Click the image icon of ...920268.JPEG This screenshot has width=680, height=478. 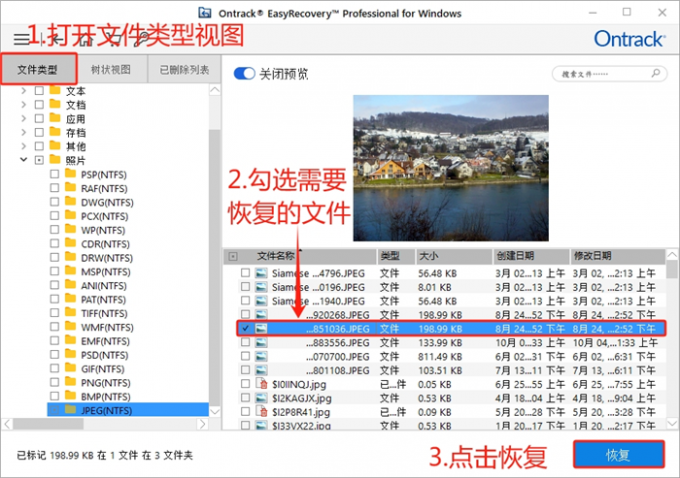coord(261,315)
